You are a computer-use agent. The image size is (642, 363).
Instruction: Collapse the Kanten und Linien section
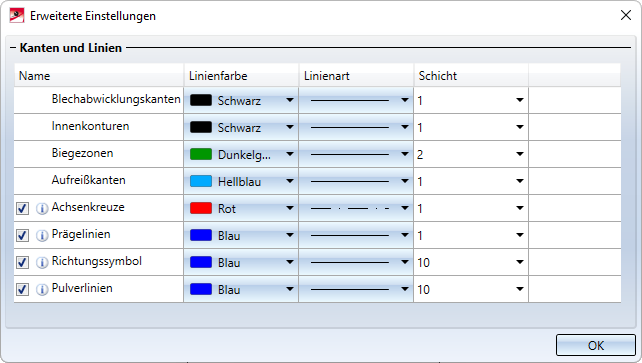coord(13,48)
